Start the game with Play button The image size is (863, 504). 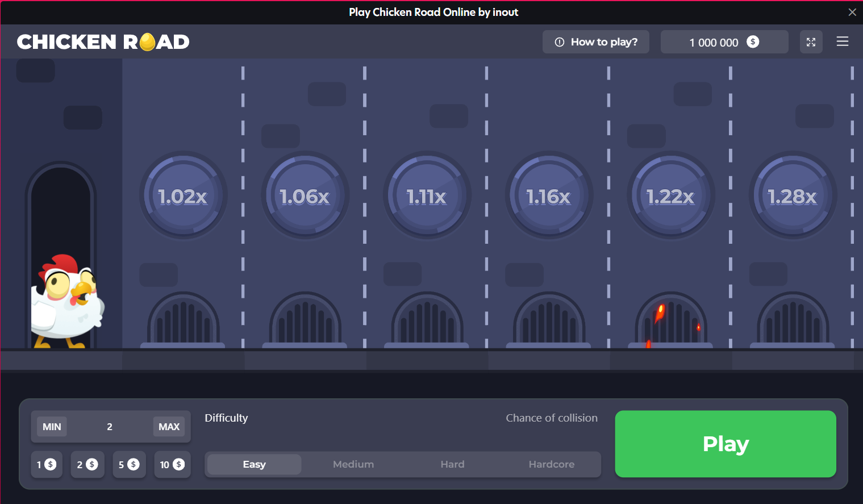(x=726, y=444)
